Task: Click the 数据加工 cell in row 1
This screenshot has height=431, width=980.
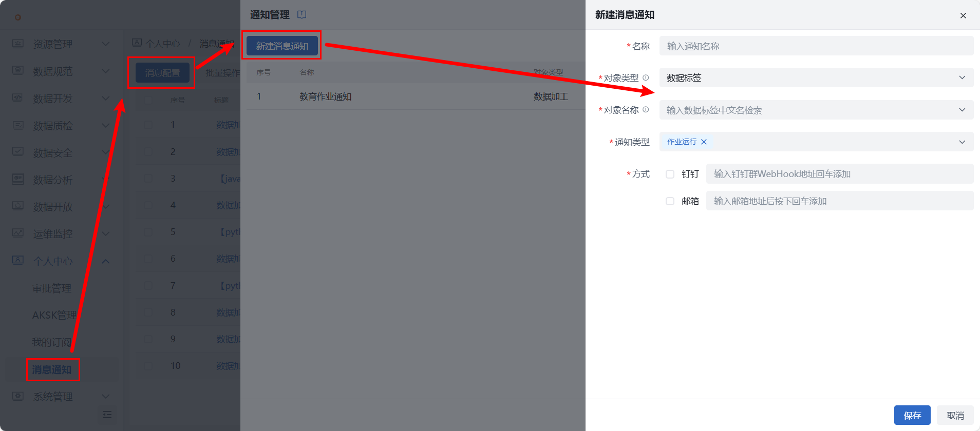Action: [x=551, y=96]
